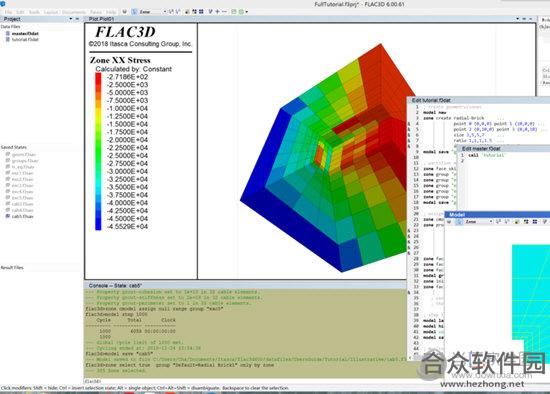Image resolution: width=550 pixels, height=394 pixels.
Task: Open the Zone range dropdown in main toolbar
Action: (x=153, y=12)
